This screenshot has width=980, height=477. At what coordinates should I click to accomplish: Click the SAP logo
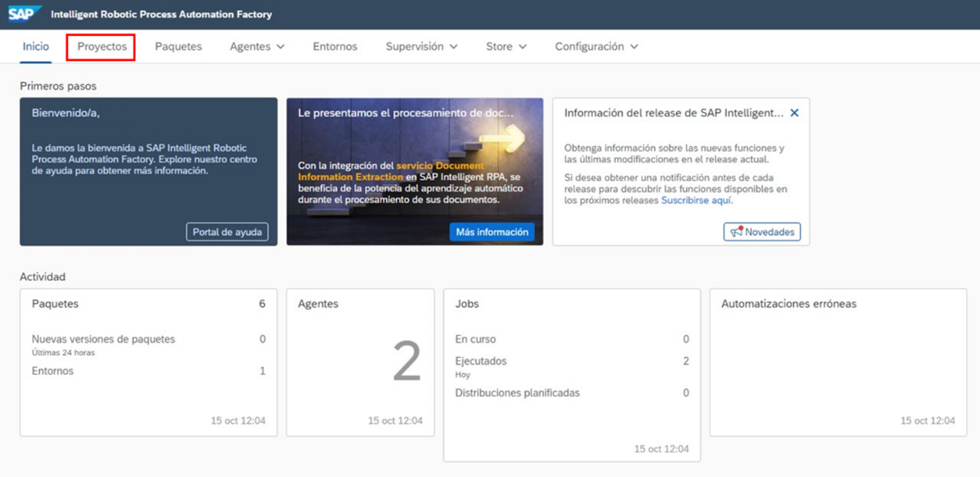25,14
